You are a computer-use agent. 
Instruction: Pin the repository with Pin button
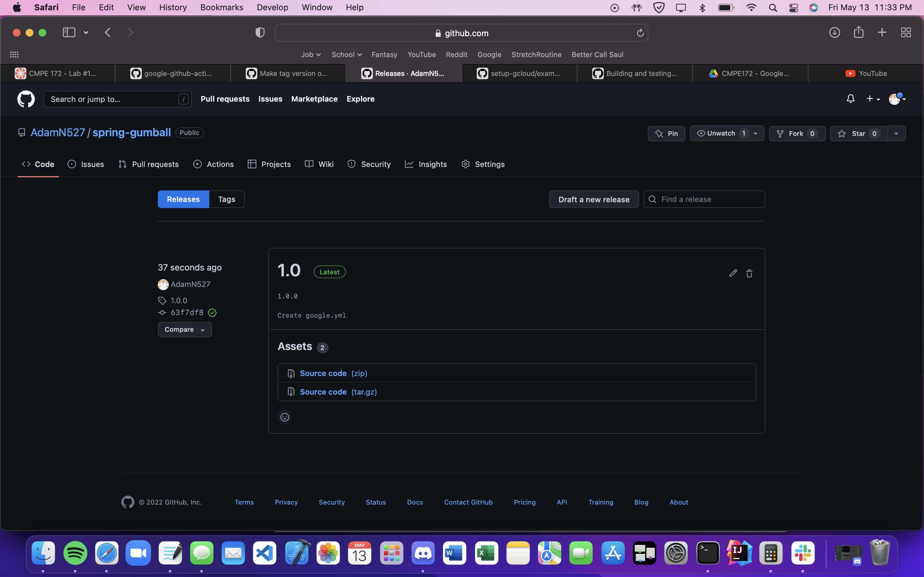[x=666, y=134]
